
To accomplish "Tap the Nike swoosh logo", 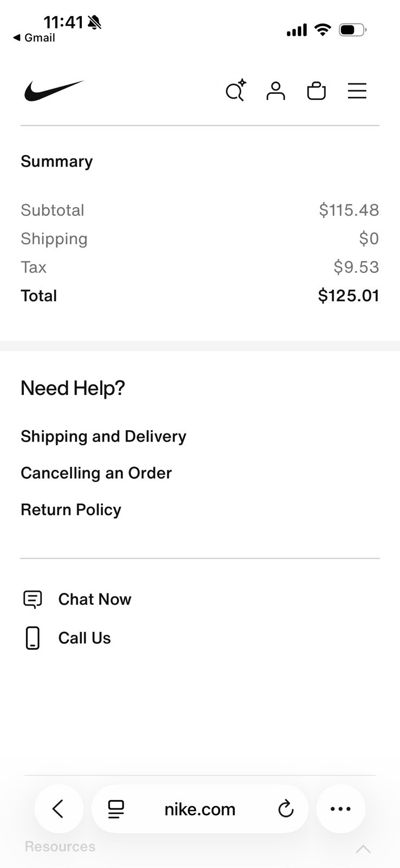I will (x=54, y=91).
